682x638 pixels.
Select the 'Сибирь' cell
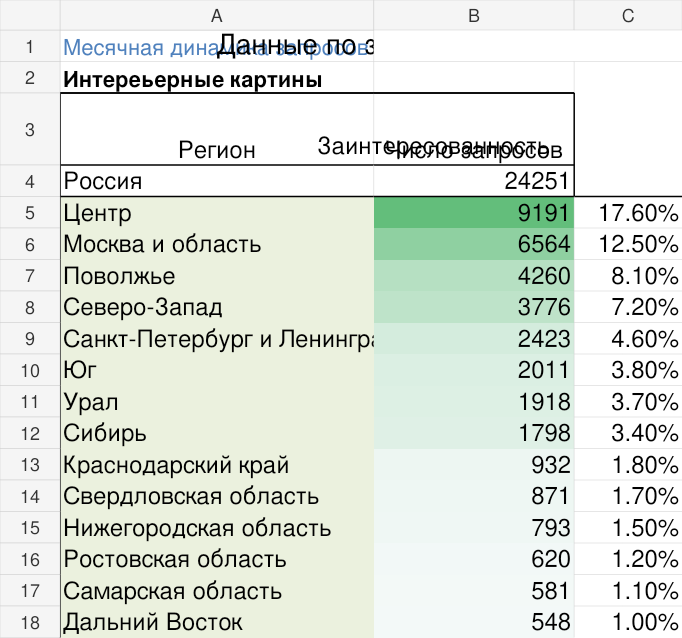[217, 432]
